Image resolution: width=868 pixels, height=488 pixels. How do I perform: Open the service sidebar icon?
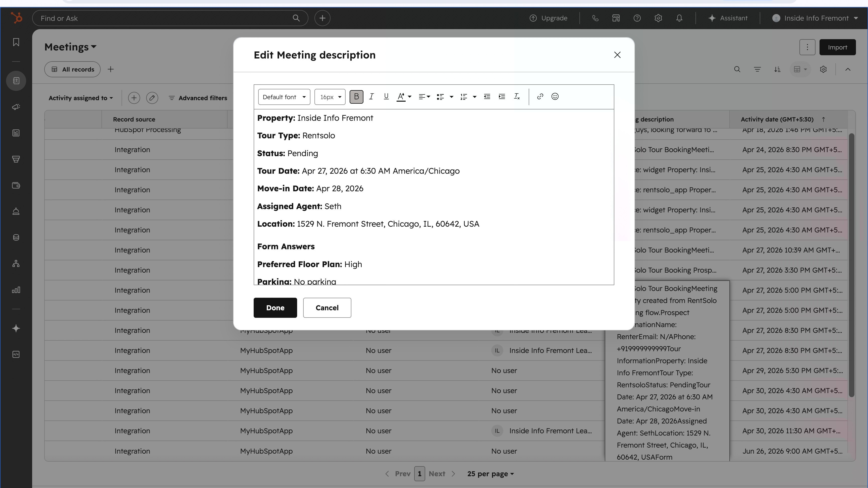tap(16, 211)
